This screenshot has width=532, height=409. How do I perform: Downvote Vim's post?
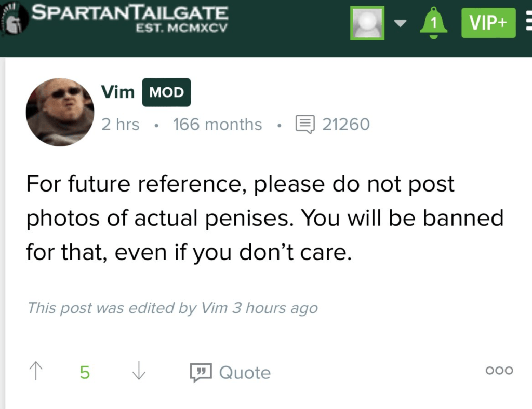139,371
